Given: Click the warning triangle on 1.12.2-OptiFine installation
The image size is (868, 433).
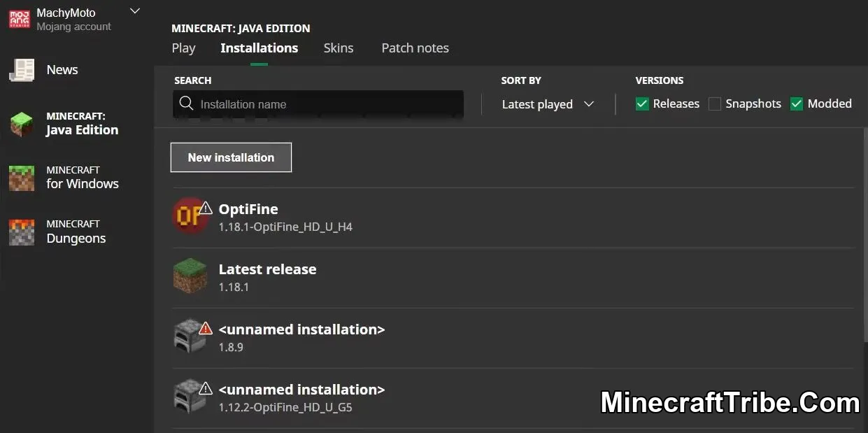Looking at the screenshot, I should tap(206, 388).
